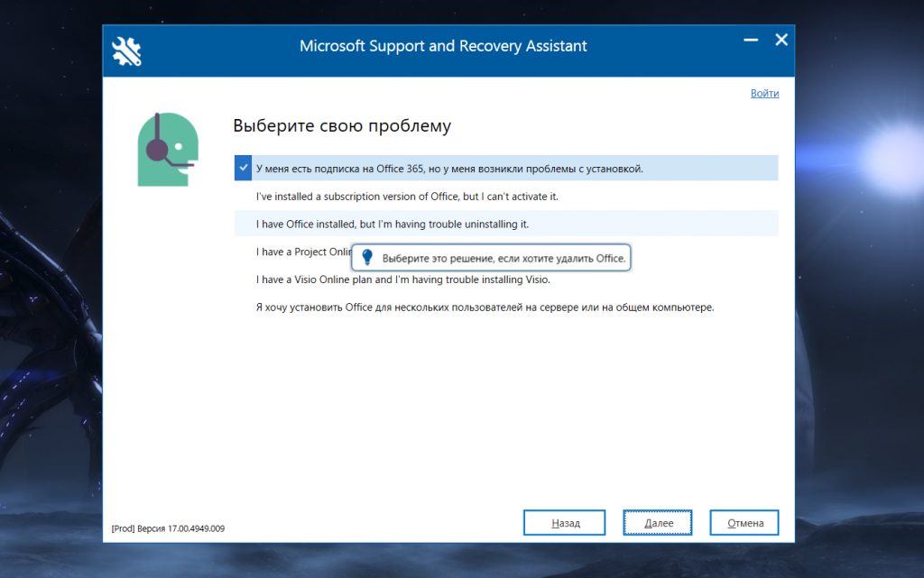Select the "I have a Project Online" option
This screenshot has height=578, width=924.
[x=304, y=252]
